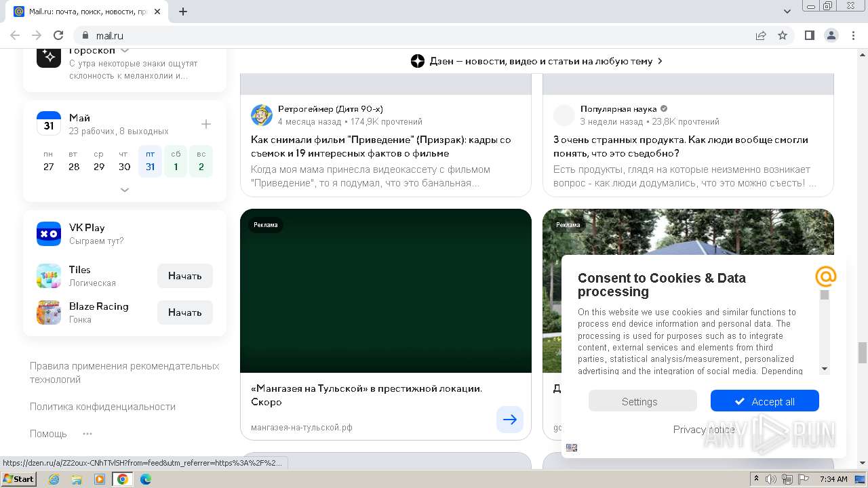868x488 pixels.
Task: Open Политика конфиденциальности link
Action: [102, 407]
